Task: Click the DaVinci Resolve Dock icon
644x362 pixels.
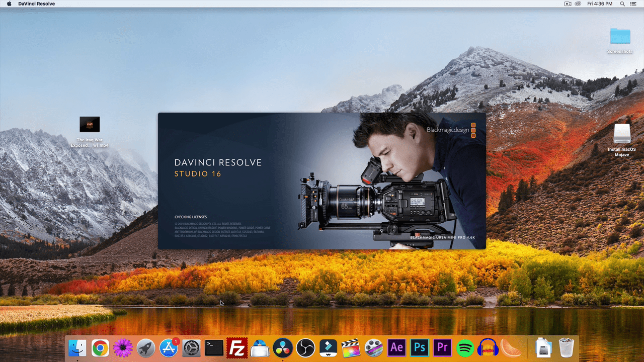Action: (283, 347)
